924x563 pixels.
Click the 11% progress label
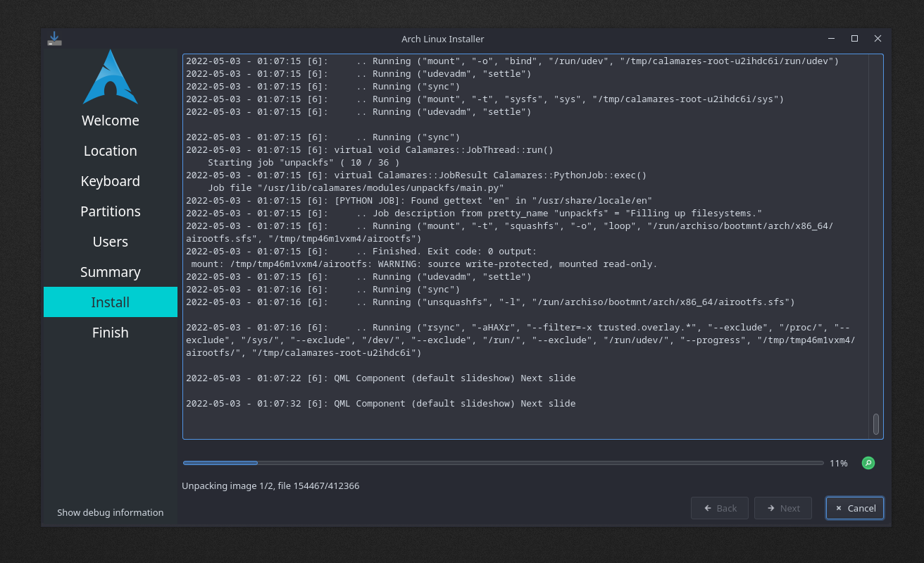point(838,463)
